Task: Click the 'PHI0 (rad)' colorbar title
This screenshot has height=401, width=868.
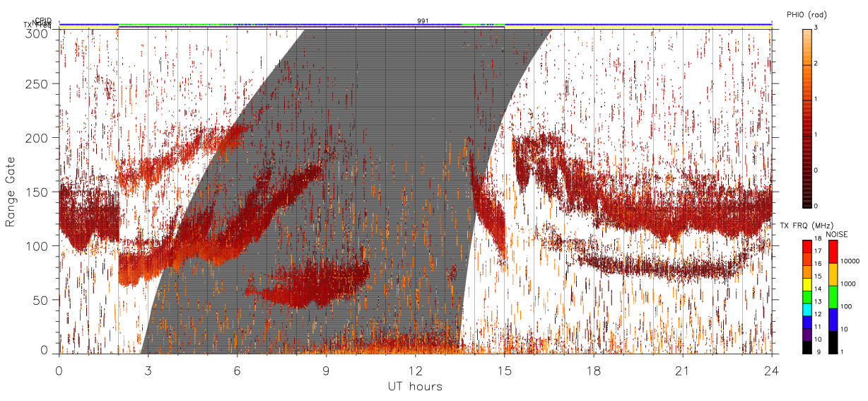Action: (x=807, y=15)
